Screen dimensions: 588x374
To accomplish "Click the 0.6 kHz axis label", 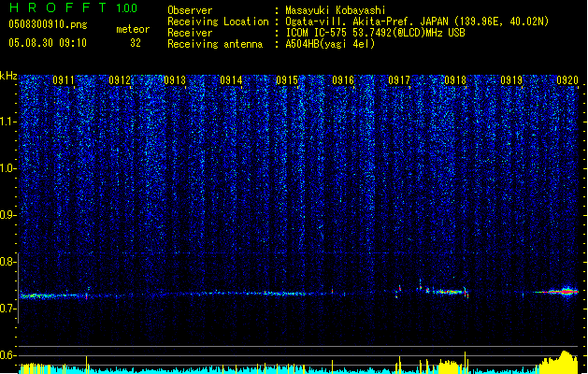I will point(7,355).
